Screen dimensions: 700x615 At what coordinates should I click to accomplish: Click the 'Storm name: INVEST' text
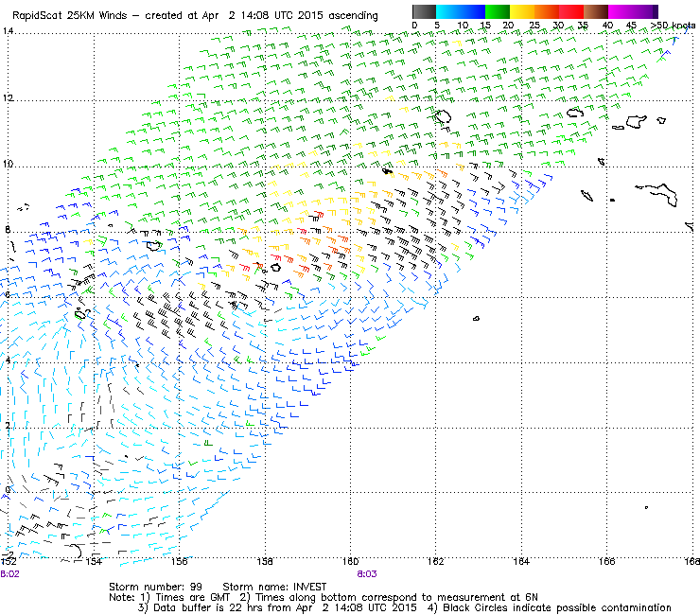pos(274,587)
